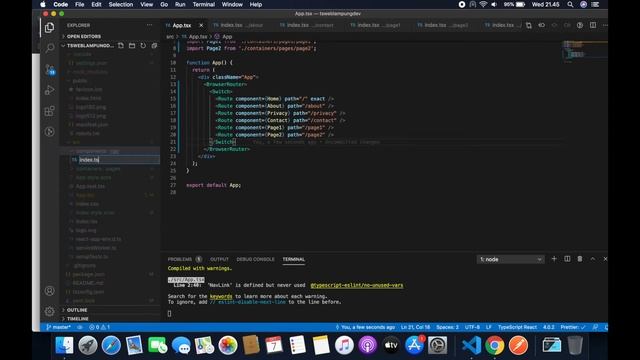Click New File icon in Explorer header
This screenshot has height=360, width=640.
(x=121, y=46)
